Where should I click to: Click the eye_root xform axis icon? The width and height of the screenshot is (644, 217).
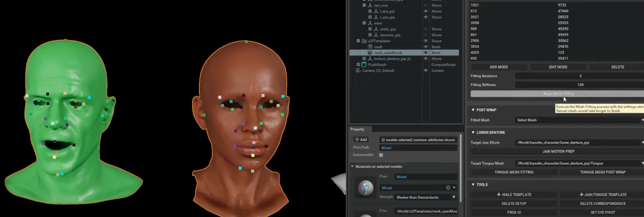(x=370, y=5)
